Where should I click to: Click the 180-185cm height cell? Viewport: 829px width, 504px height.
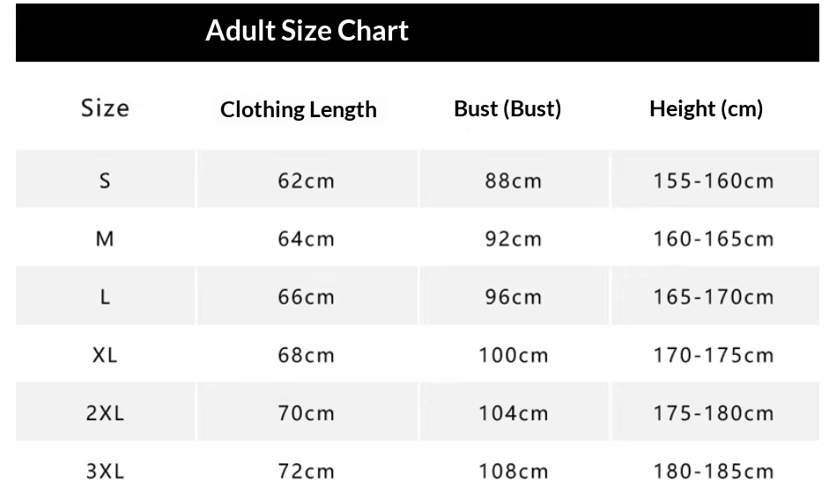(713, 471)
